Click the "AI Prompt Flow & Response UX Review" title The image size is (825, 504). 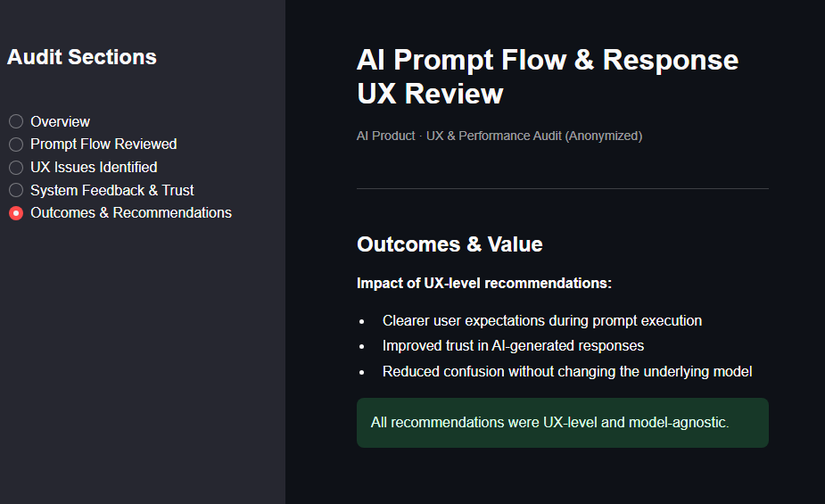click(547, 77)
